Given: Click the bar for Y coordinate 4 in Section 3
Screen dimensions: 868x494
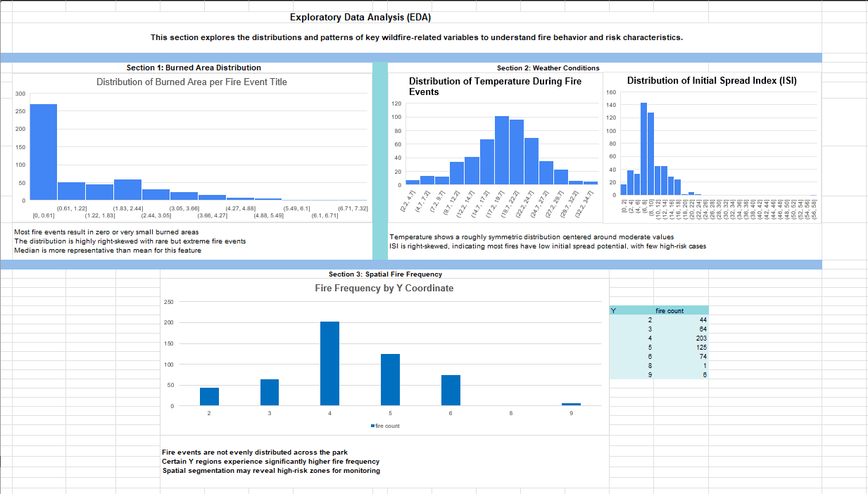Looking at the screenshot, I should tap(329, 362).
